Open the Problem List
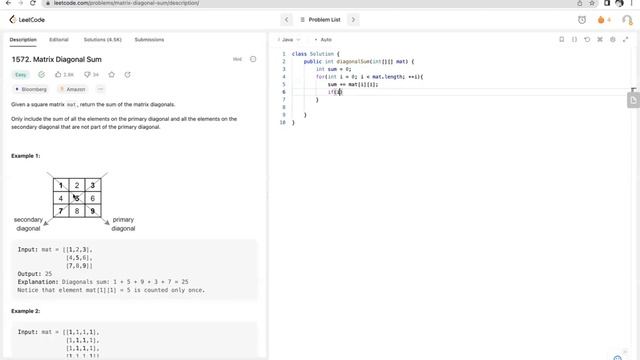The width and height of the screenshot is (640, 360). (320, 20)
